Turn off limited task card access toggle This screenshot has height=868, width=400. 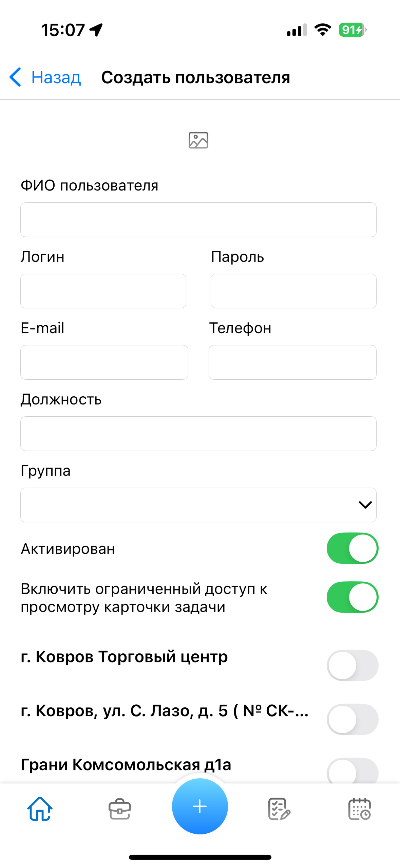pyautogui.click(x=353, y=597)
